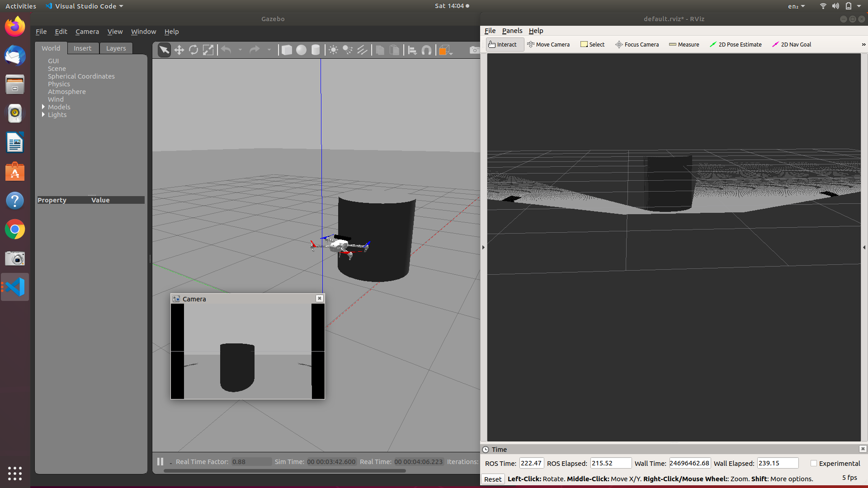This screenshot has height=488, width=868.
Task: Select the Rotate mode tool
Action: pyautogui.click(x=193, y=50)
